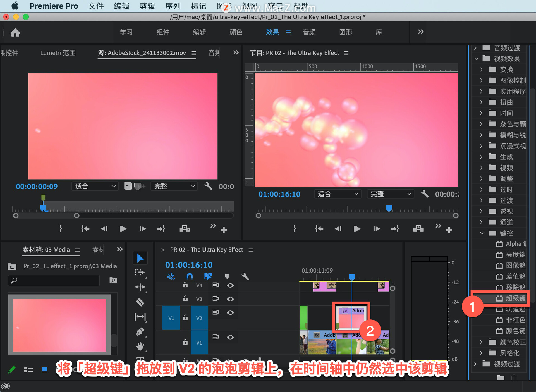Switch to the 颜色 workspace
Screen dimensions: 536x392
(236, 32)
